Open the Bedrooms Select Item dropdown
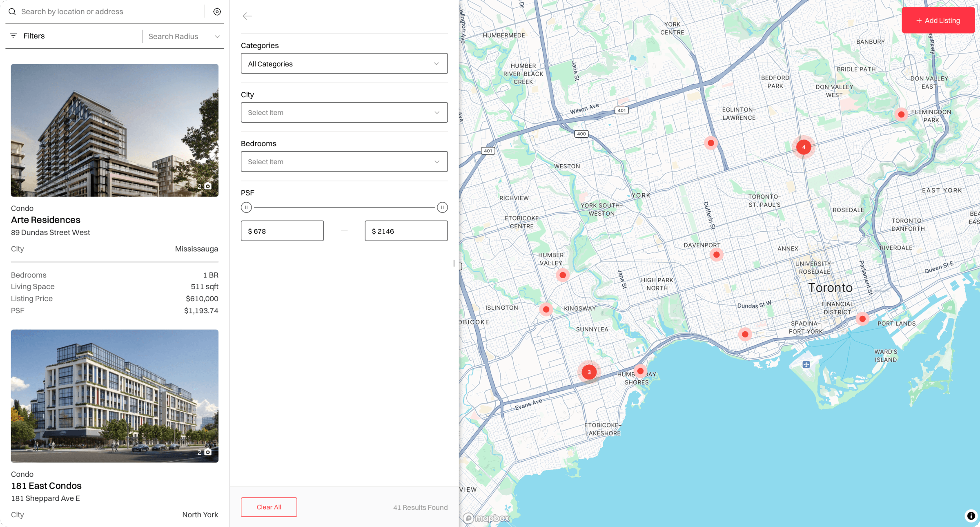Screen dimensions: 980x527 (344, 161)
